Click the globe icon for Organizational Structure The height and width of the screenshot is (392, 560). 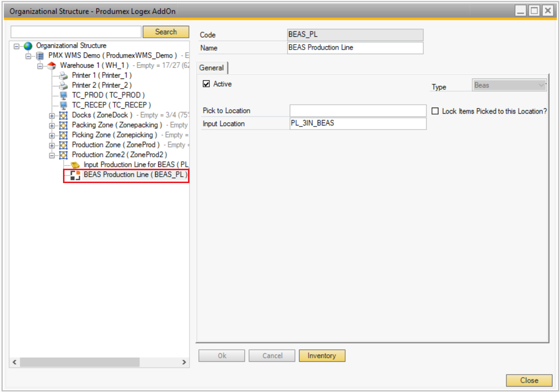pos(28,46)
